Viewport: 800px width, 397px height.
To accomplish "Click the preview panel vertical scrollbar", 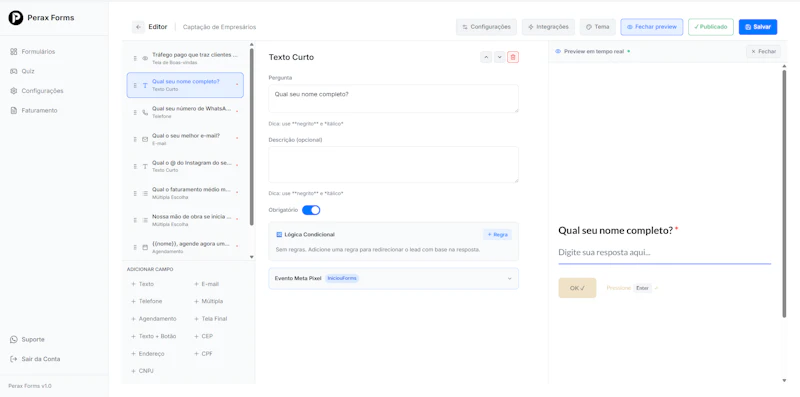I will [x=784, y=194].
